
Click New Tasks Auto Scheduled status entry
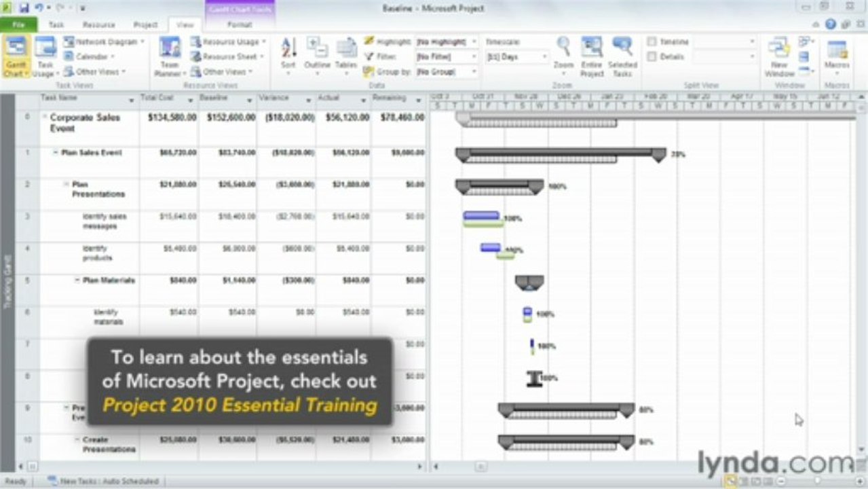(x=102, y=481)
